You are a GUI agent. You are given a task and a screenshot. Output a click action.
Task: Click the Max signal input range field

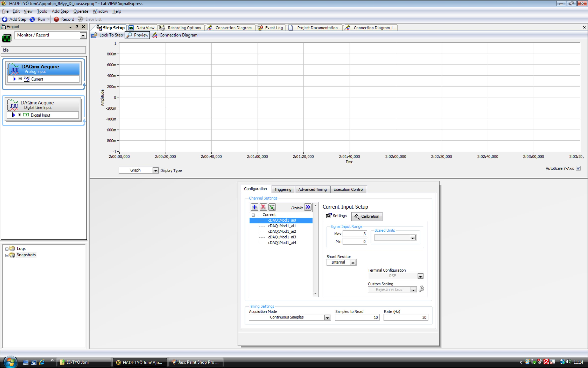(355, 234)
